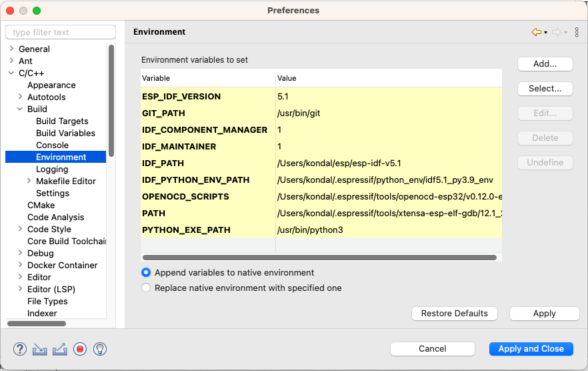Expand the Ant tree node

(11, 61)
